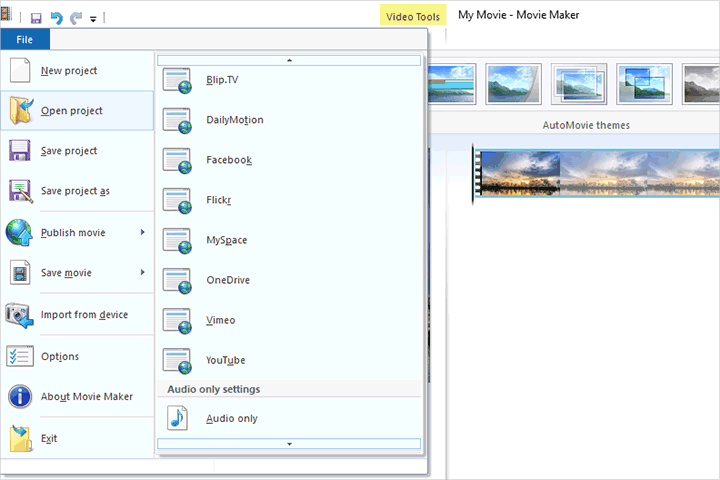The image size is (720, 480).
Task: Click the Exit folder icon
Action: [21, 438]
